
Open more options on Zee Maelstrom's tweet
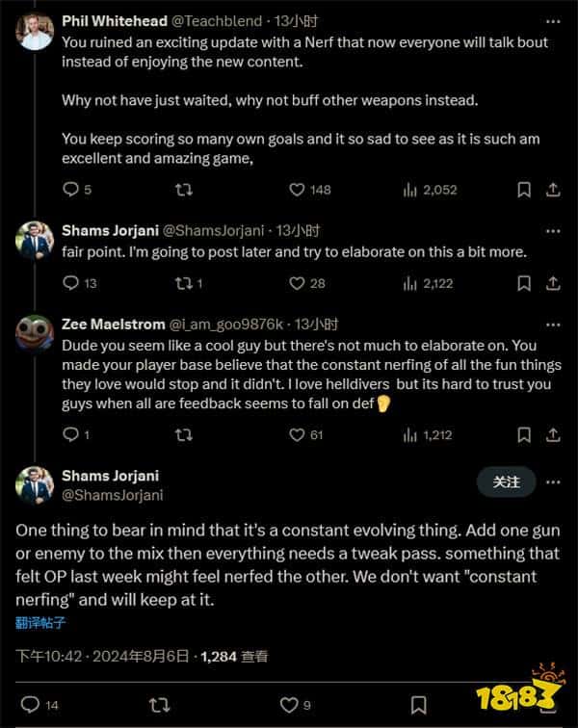pyautogui.click(x=552, y=325)
